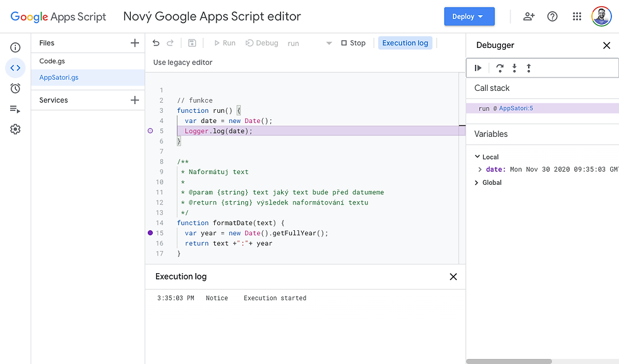Viewport: 619px width, 364px height.
Task: Toggle breakpoint on line 5
Action: click(150, 131)
